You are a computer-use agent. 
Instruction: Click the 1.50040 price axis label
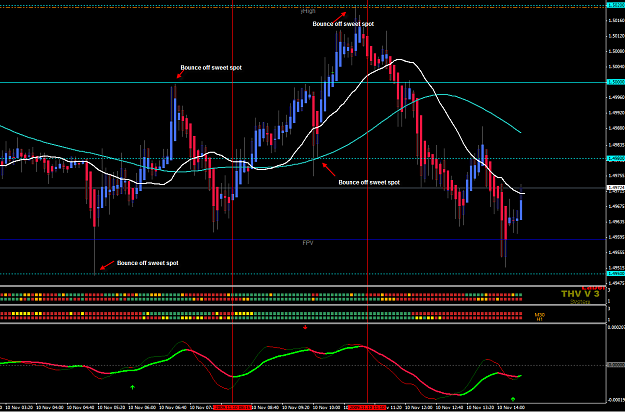click(616, 67)
